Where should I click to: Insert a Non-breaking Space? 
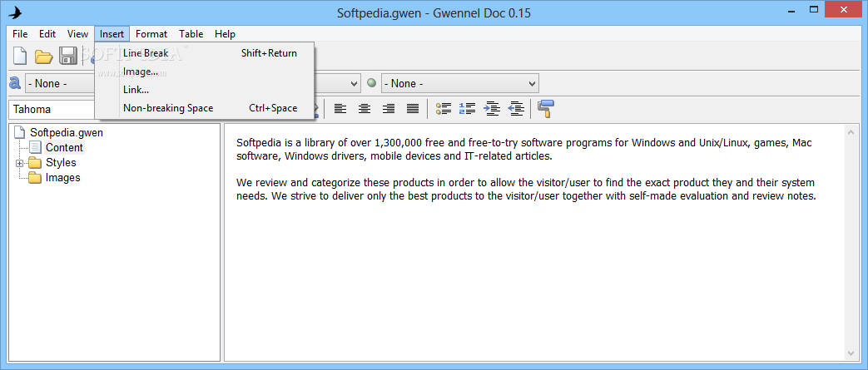pyautogui.click(x=205, y=108)
